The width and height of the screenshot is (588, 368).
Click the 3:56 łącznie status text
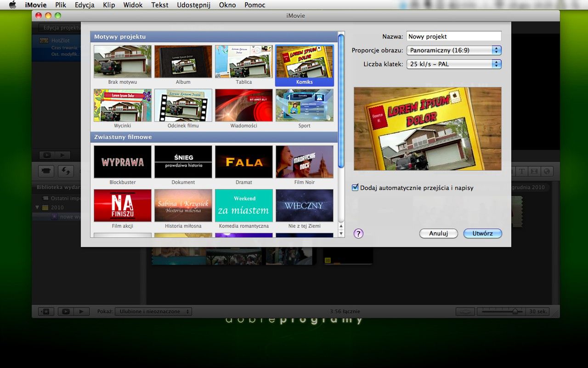click(x=345, y=311)
